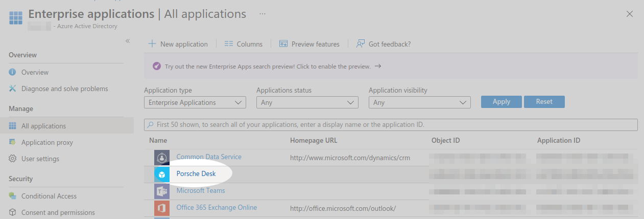
Task: Open the Applications status dropdown
Action: (x=307, y=102)
